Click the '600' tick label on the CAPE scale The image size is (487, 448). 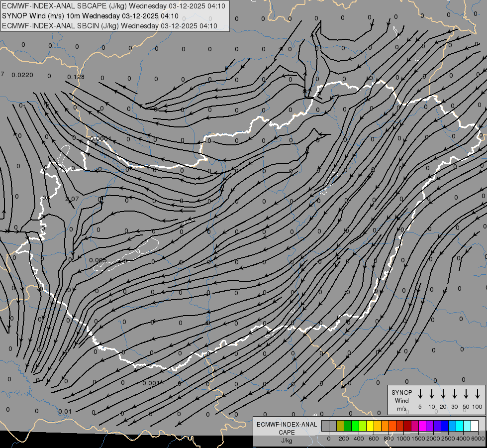pyautogui.click(x=374, y=439)
